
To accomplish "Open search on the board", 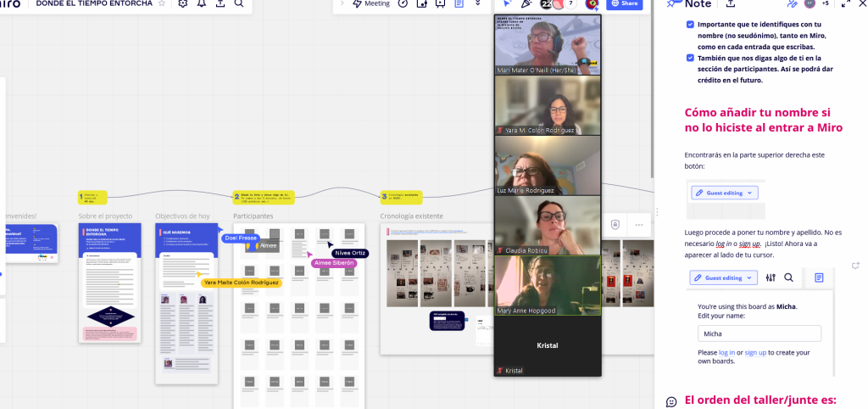I will coord(238,3).
